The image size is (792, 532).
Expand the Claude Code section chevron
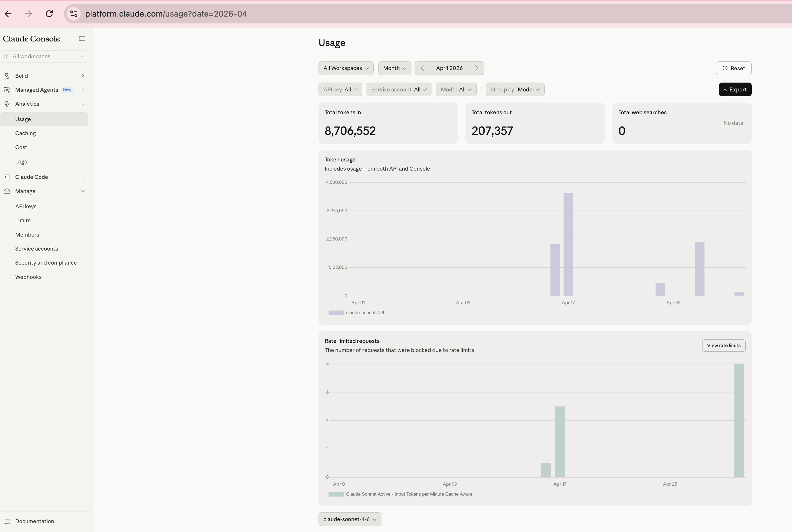click(83, 177)
